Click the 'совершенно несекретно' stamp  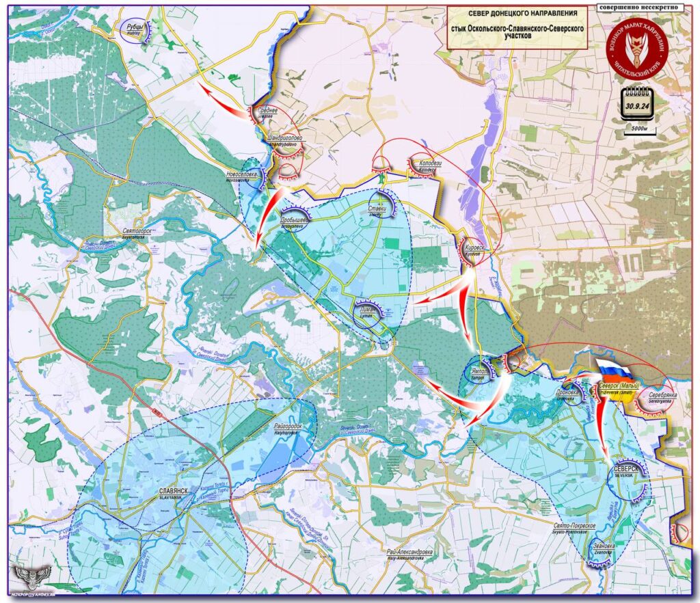point(638,8)
